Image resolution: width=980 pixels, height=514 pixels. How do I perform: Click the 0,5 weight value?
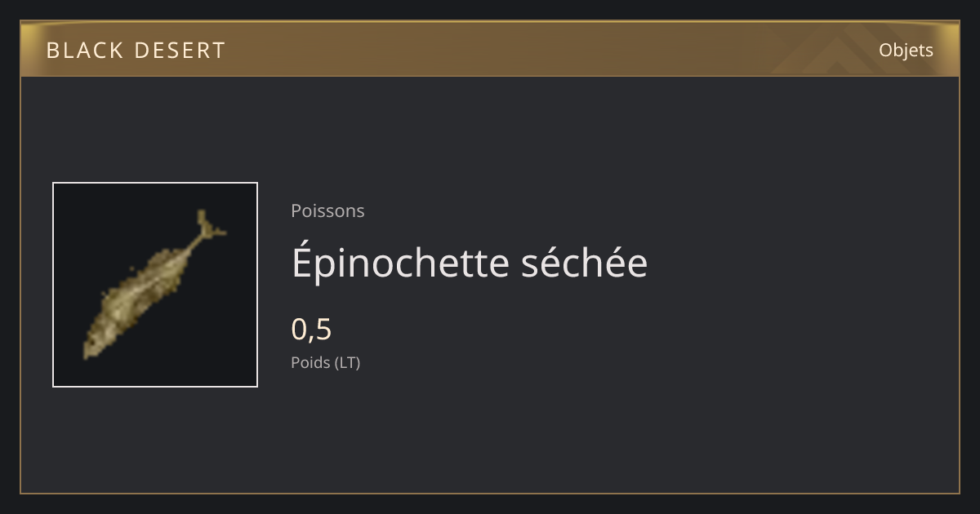[311, 330]
